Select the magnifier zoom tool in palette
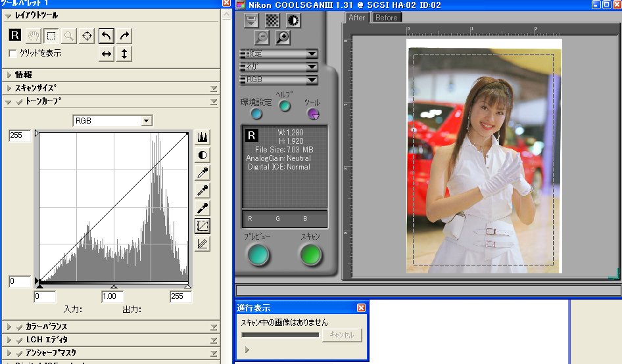 point(68,35)
